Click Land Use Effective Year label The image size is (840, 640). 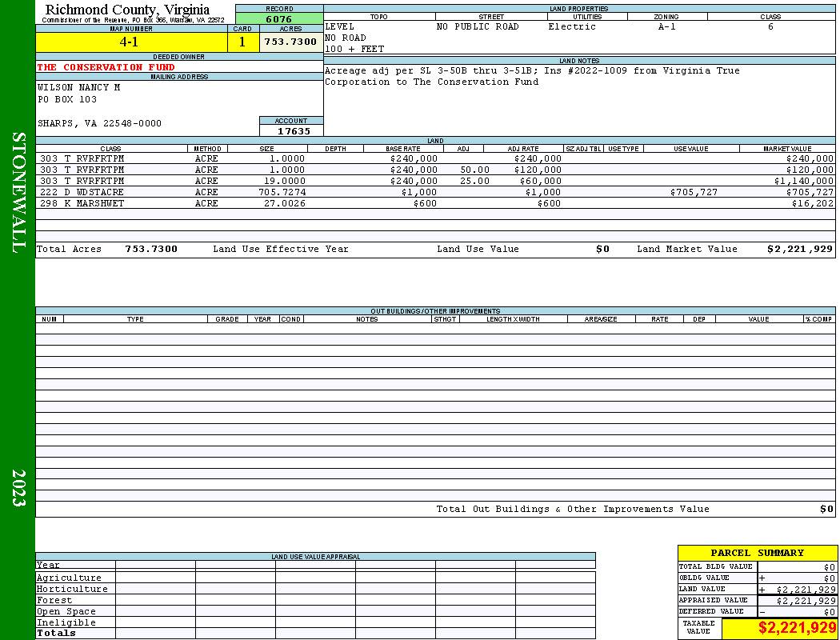pyautogui.click(x=281, y=249)
